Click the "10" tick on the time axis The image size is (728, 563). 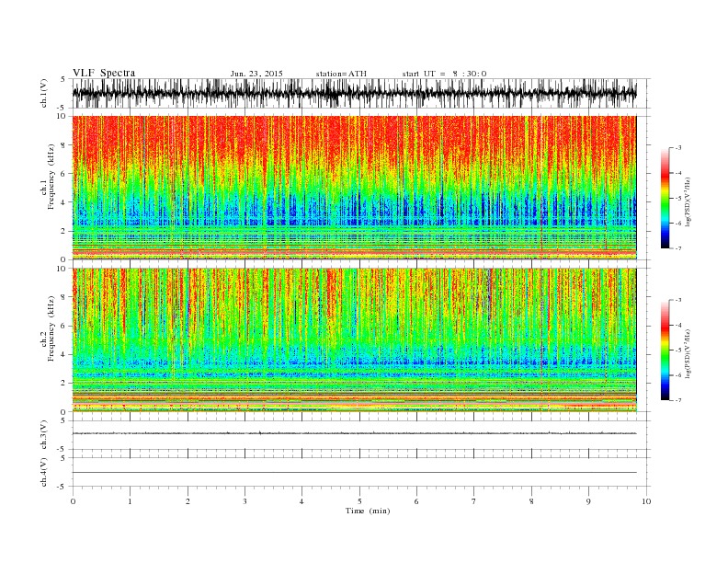click(x=646, y=501)
